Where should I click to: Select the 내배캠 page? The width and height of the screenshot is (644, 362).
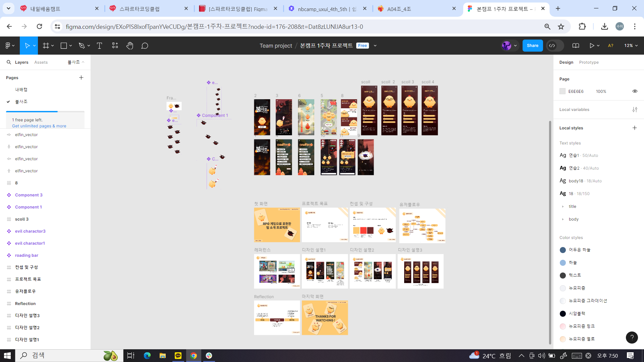click(x=21, y=89)
